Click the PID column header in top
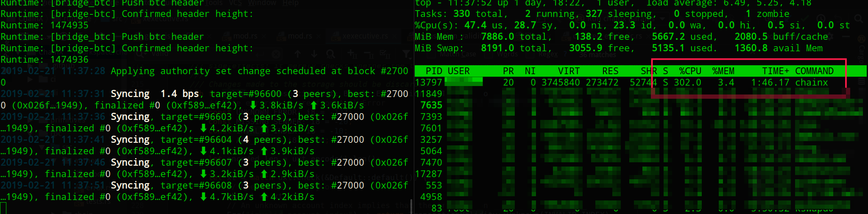 point(434,71)
